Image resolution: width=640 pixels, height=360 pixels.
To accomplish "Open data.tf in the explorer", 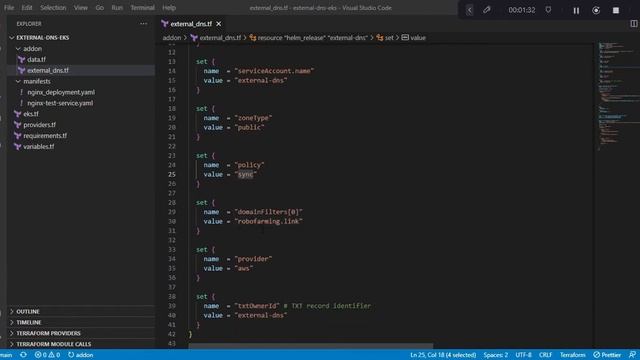I will 36,60.
